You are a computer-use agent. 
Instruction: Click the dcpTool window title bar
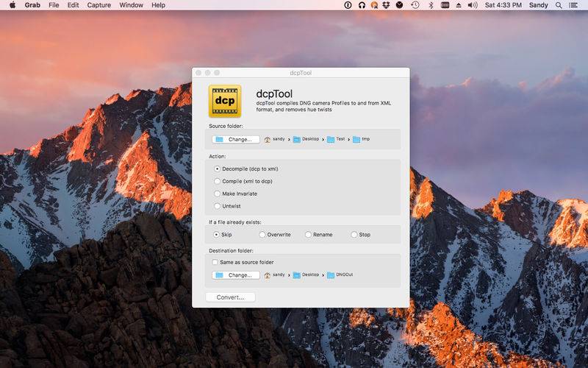pos(301,73)
